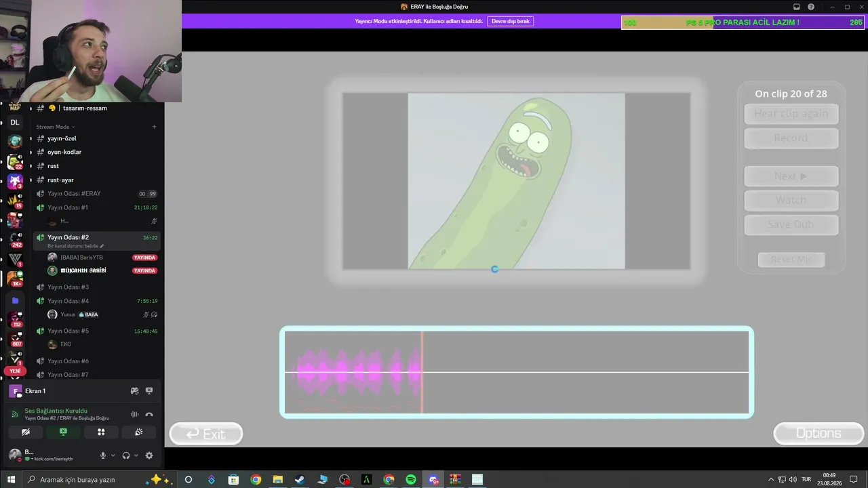Open Microsoft Store from the taskbar
Viewport: 868px width, 488px height.
pyautogui.click(x=233, y=479)
